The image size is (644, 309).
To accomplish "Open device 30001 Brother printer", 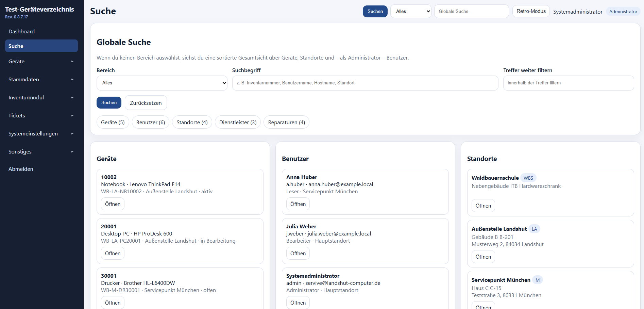I will point(113,303).
